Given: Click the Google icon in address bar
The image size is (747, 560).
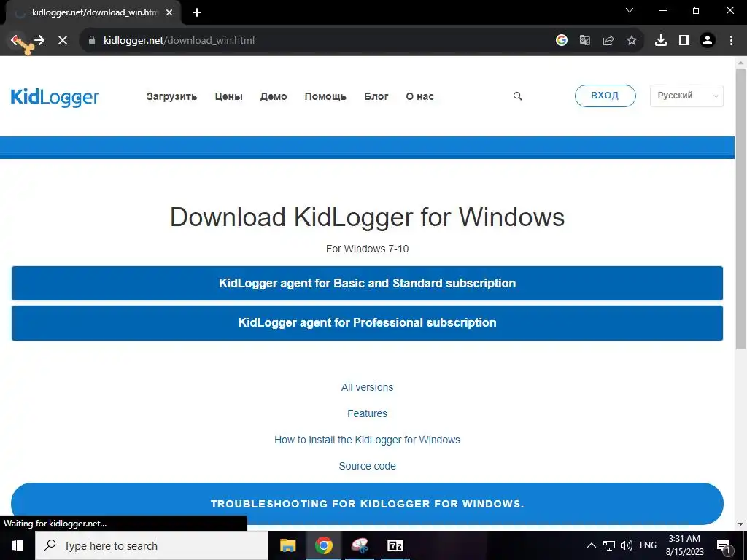Looking at the screenshot, I should click(x=562, y=41).
